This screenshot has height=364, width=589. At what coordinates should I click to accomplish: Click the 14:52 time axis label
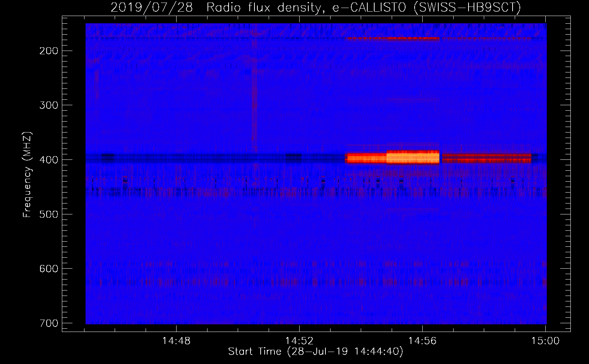coord(299,341)
